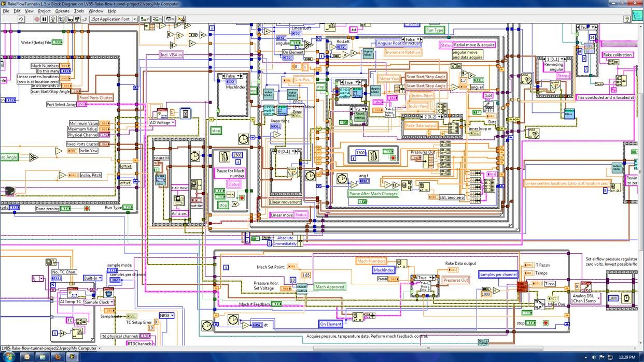Click the abort execution button on the toolbar
The height and width of the screenshot is (362, 644).
(x=37, y=19)
